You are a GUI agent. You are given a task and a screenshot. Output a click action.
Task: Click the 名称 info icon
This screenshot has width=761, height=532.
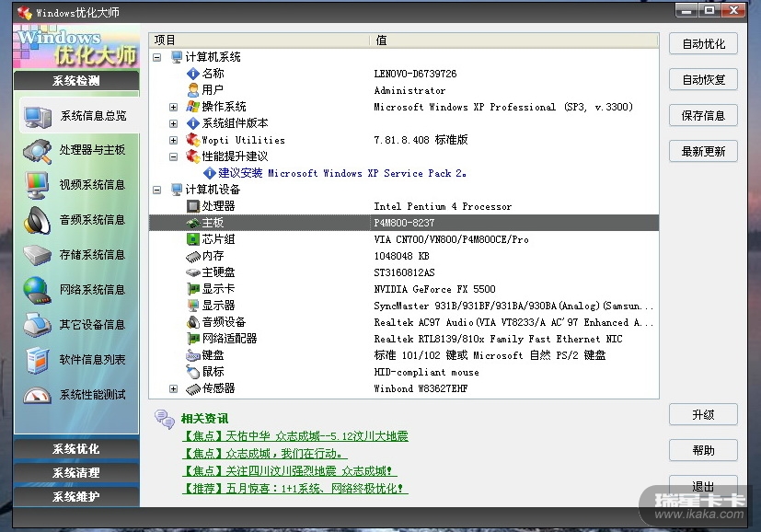click(193, 74)
